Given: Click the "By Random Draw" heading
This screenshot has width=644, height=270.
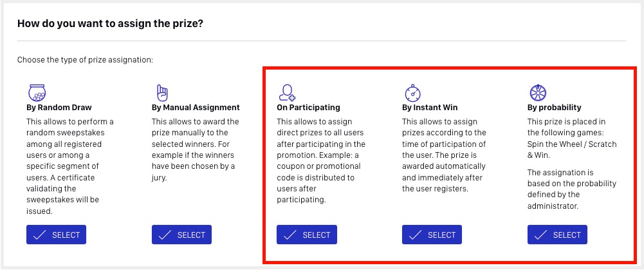Looking at the screenshot, I should point(59,108).
